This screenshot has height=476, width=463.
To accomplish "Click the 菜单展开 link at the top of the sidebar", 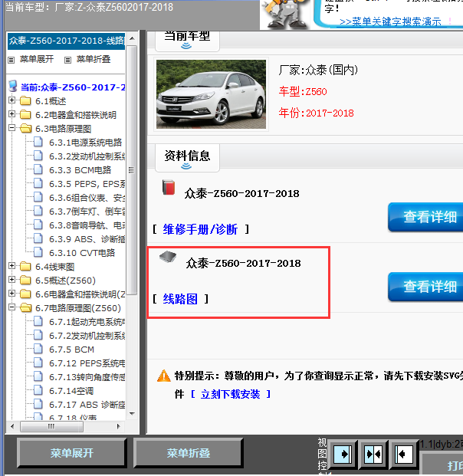I will [x=37, y=59].
